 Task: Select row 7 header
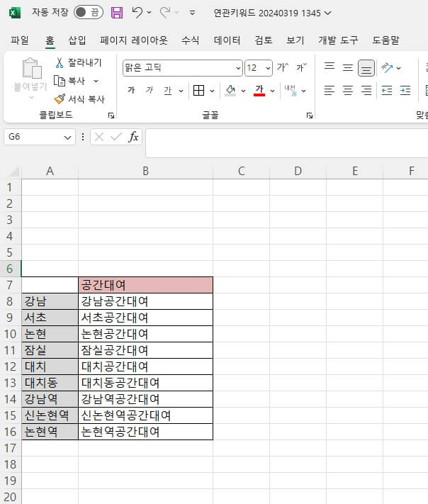click(x=10, y=285)
